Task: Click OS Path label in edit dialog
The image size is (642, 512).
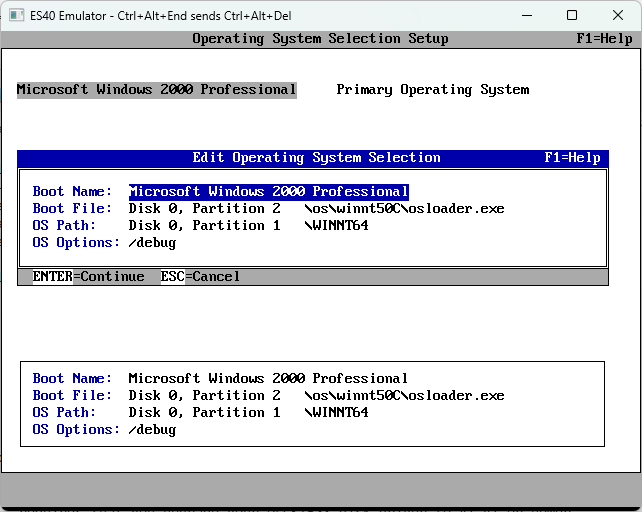Action: point(64,225)
